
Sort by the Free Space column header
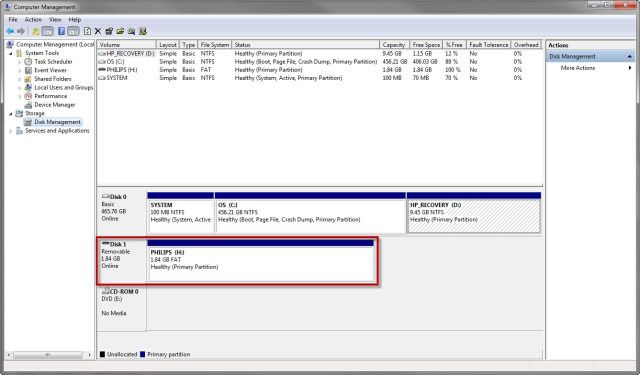pos(426,44)
